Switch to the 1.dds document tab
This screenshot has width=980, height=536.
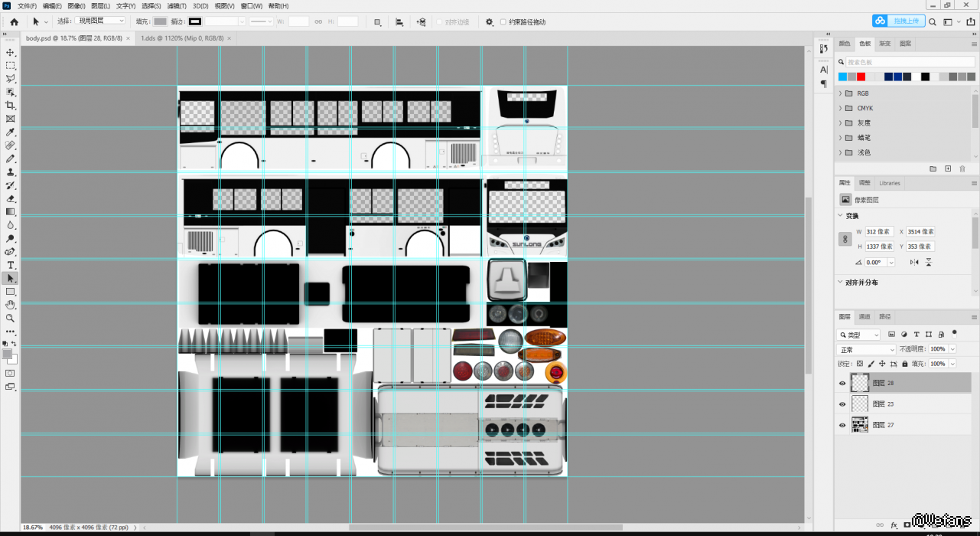pyautogui.click(x=182, y=38)
